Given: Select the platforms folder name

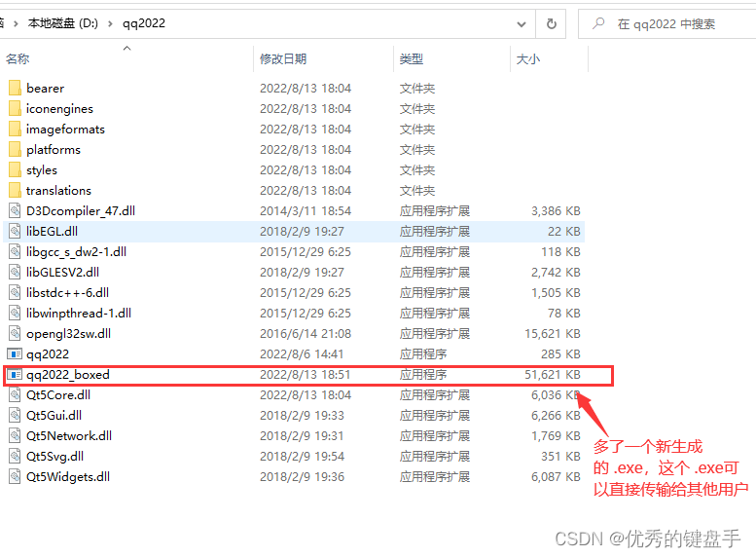Looking at the screenshot, I should (x=54, y=150).
